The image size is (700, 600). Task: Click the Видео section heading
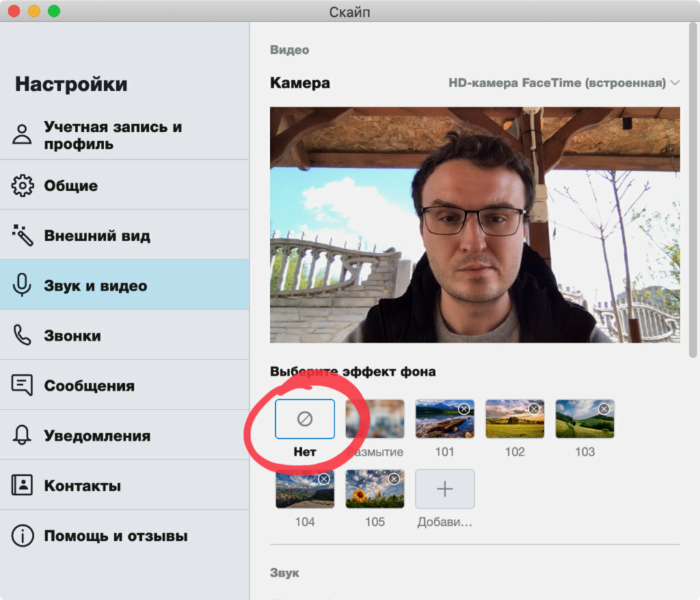290,50
